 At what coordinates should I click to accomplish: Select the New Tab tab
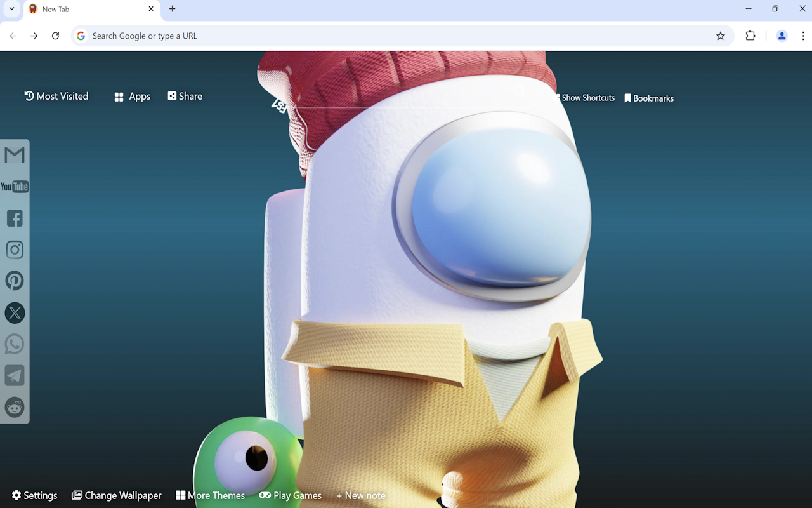click(92, 10)
